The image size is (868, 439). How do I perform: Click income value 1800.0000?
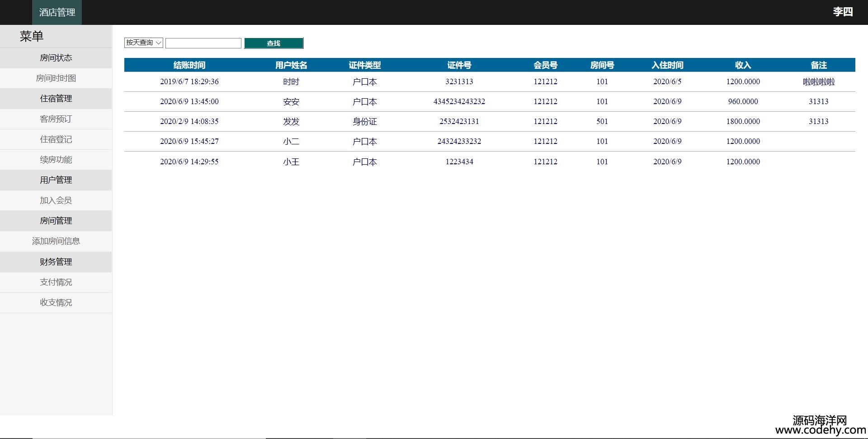coord(743,122)
